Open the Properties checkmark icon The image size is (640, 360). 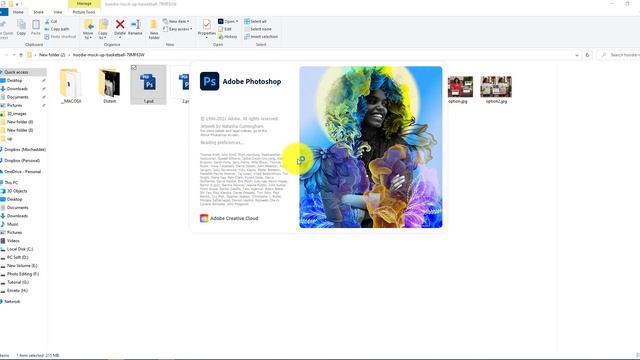pyautogui.click(x=207, y=24)
